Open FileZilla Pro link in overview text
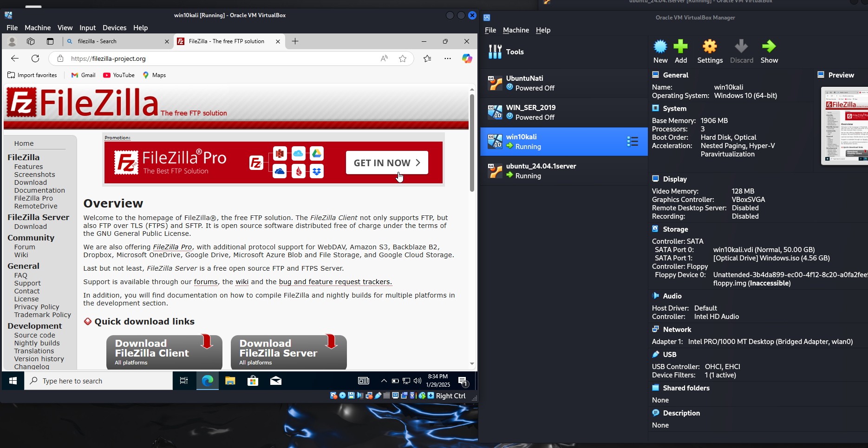 tap(172, 247)
